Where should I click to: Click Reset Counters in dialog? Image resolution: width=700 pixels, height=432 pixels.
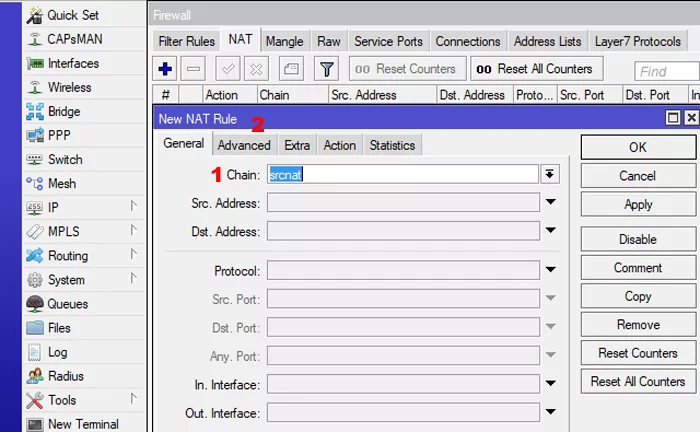pos(638,353)
